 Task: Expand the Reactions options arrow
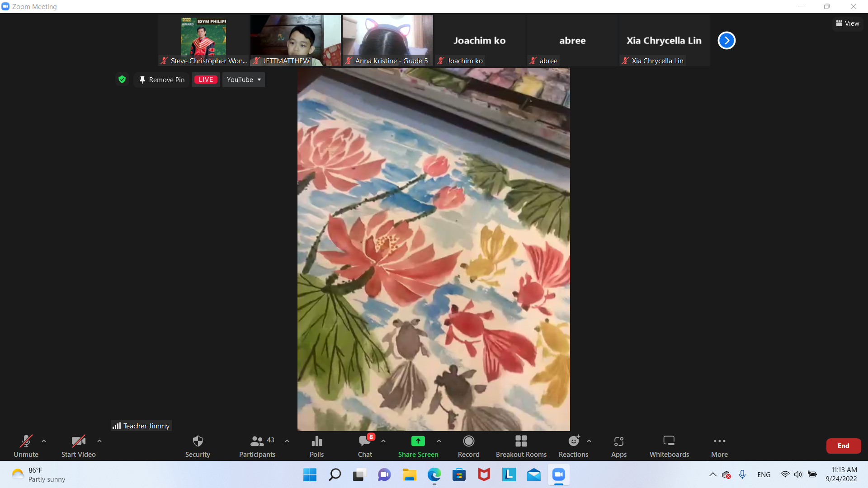tap(589, 441)
